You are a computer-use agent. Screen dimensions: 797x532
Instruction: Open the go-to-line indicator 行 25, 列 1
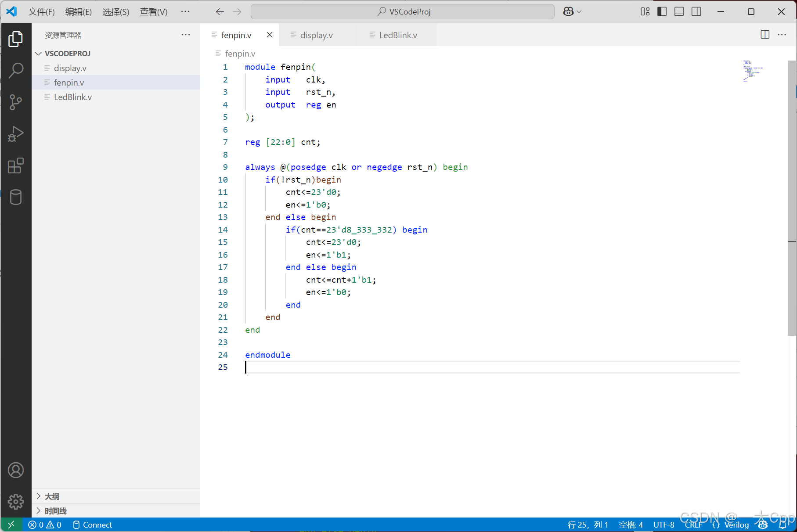(588, 525)
